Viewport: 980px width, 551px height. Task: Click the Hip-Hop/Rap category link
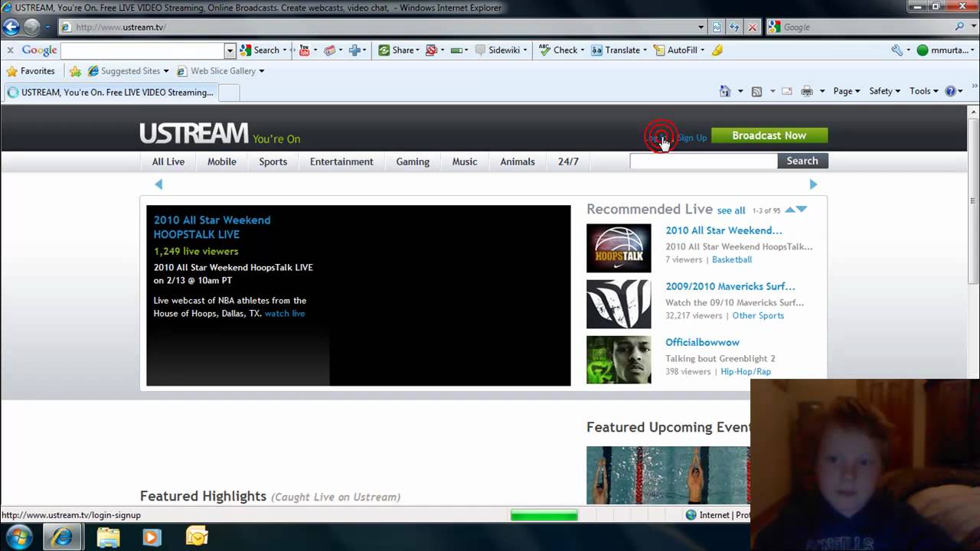click(x=746, y=371)
